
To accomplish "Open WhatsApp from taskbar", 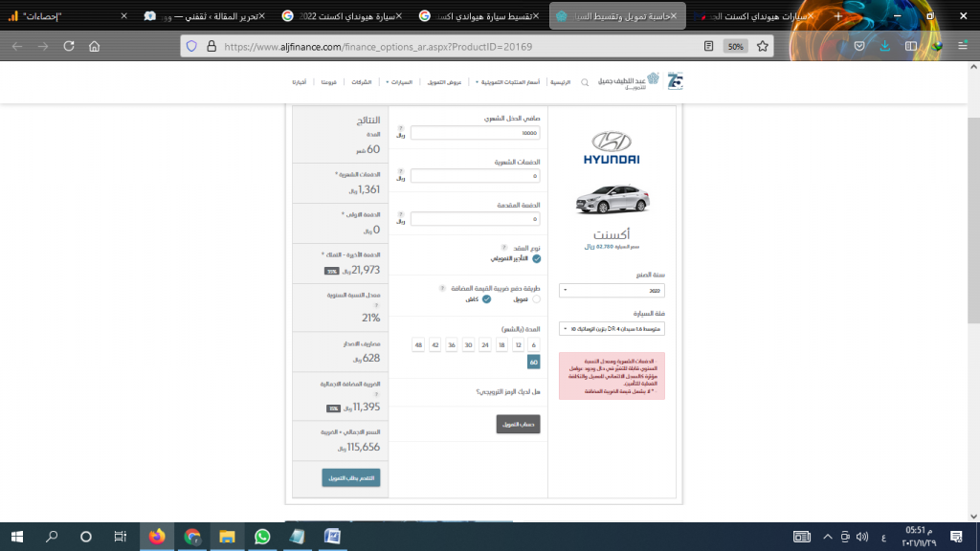I will click(262, 537).
